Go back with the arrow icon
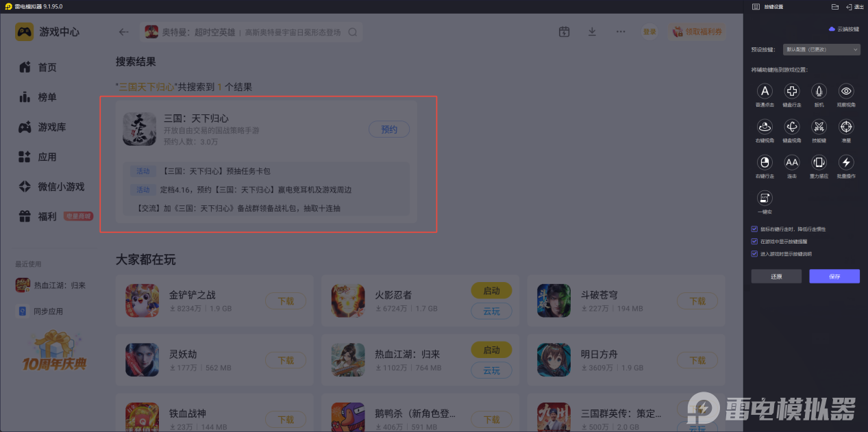Image resolution: width=868 pixels, height=432 pixels. click(x=123, y=31)
